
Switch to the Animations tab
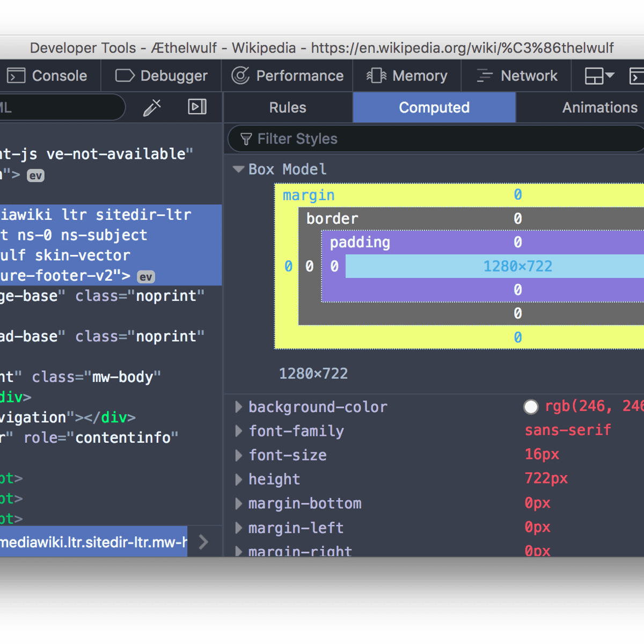[x=599, y=107]
